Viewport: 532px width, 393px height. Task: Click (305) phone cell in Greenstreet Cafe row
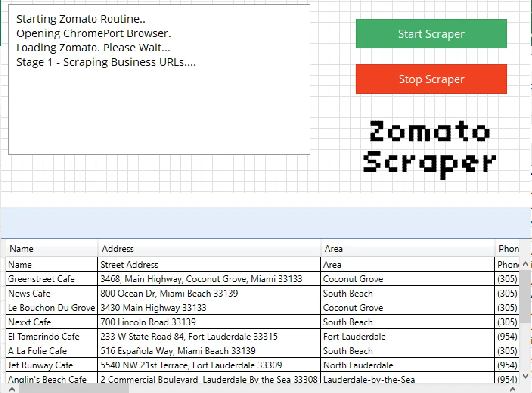pos(507,279)
